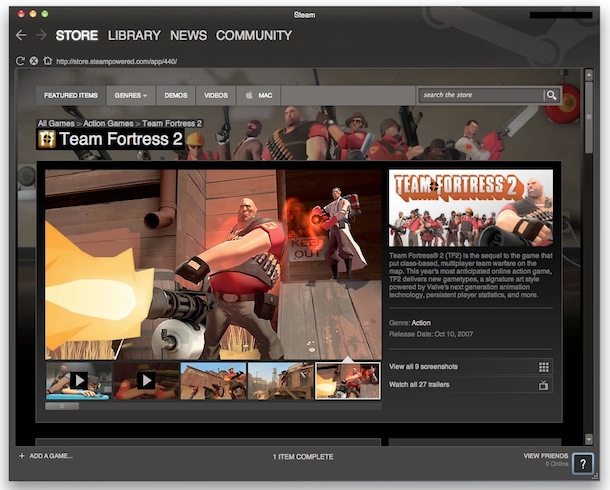The width and height of the screenshot is (610, 490).
Task: Stop loading the page
Action: [34, 61]
